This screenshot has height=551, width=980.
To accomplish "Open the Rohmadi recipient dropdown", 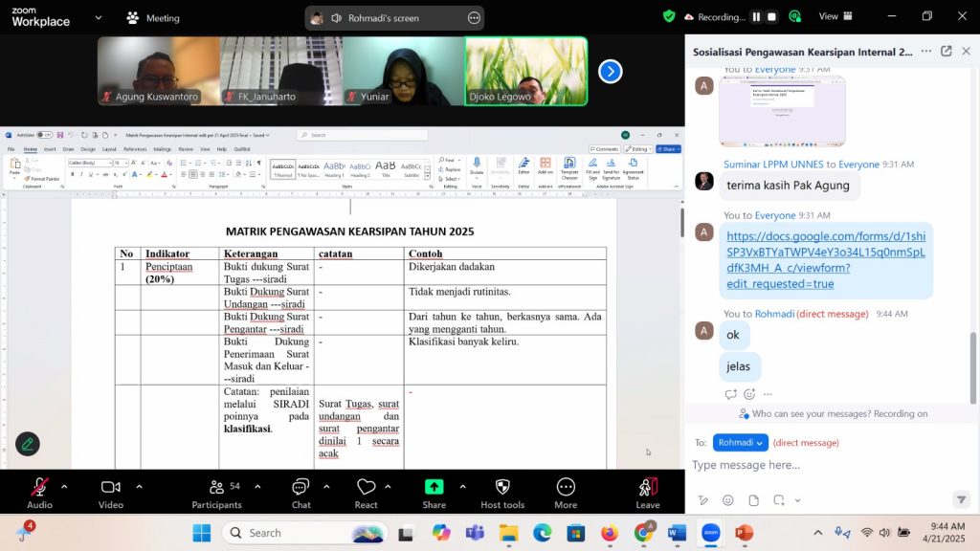I will click(741, 443).
